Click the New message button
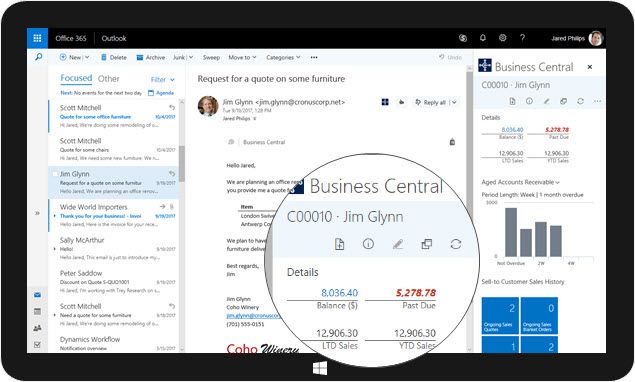 (x=70, y=58)
